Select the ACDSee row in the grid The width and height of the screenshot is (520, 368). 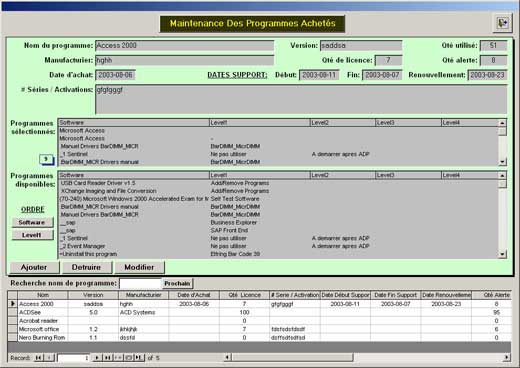(x=260, y=312)
